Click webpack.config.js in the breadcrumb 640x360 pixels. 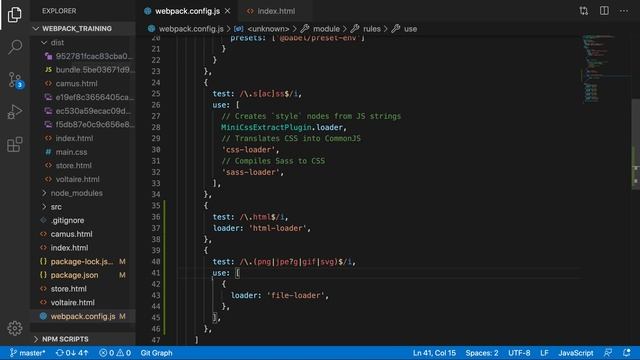[x=191, y=29]
